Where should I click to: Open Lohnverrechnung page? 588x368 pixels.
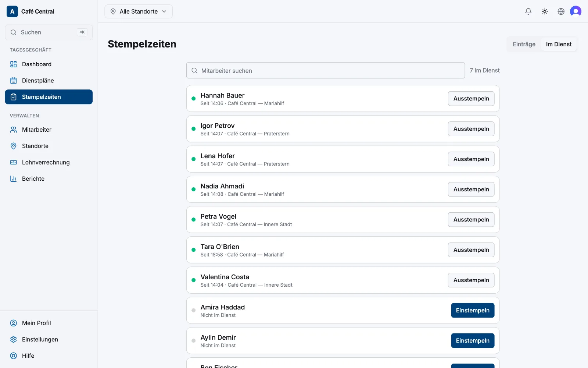point(49,162)
